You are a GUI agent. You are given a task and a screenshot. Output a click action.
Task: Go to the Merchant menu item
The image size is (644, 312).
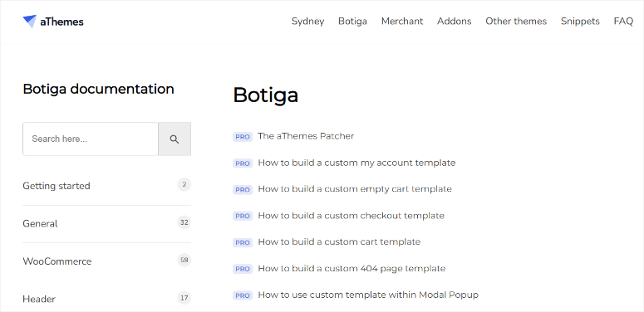[x=402, y=22]
